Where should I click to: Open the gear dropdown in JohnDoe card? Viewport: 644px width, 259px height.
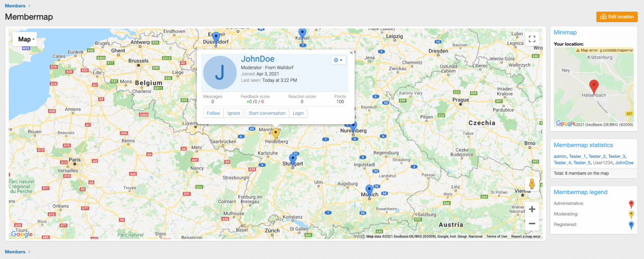(x=338, y=60)
